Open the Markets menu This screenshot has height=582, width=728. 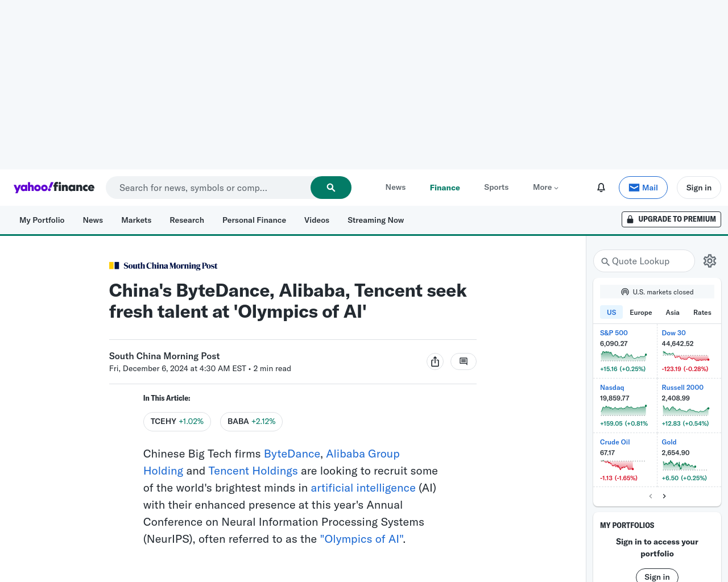click(136, 220)
